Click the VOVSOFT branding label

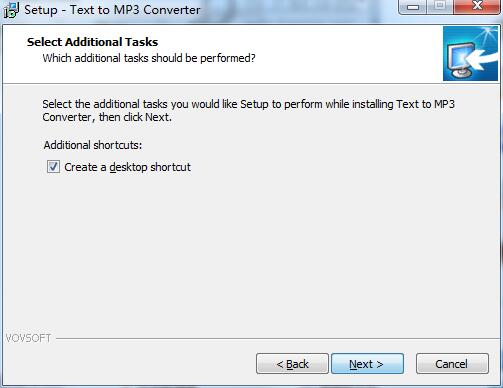28,338
